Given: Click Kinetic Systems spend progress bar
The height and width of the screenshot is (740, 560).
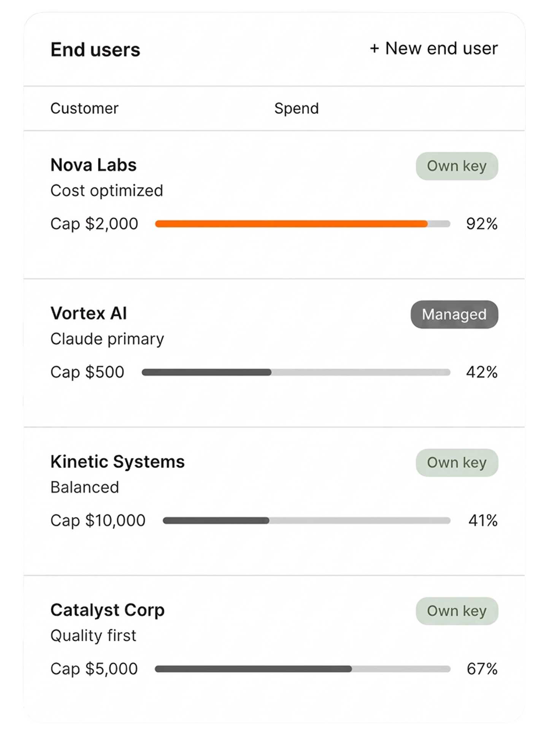Looking at the screenshot, I should [306, 520].
